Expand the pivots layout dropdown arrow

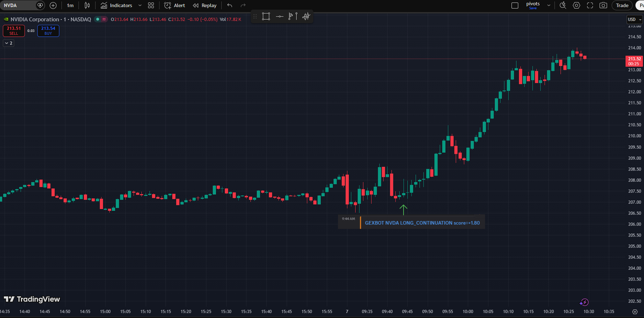[x=548, y=5]
